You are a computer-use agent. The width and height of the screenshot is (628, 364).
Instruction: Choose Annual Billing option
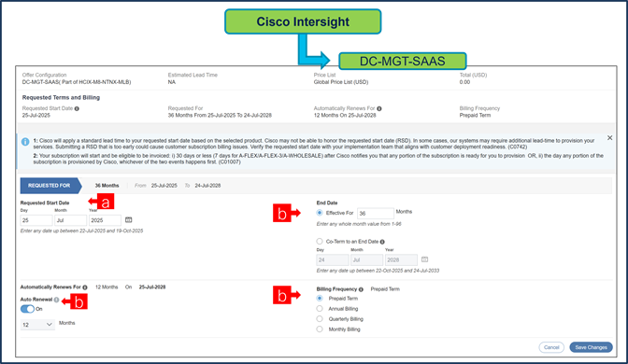[x=320, y=309]
